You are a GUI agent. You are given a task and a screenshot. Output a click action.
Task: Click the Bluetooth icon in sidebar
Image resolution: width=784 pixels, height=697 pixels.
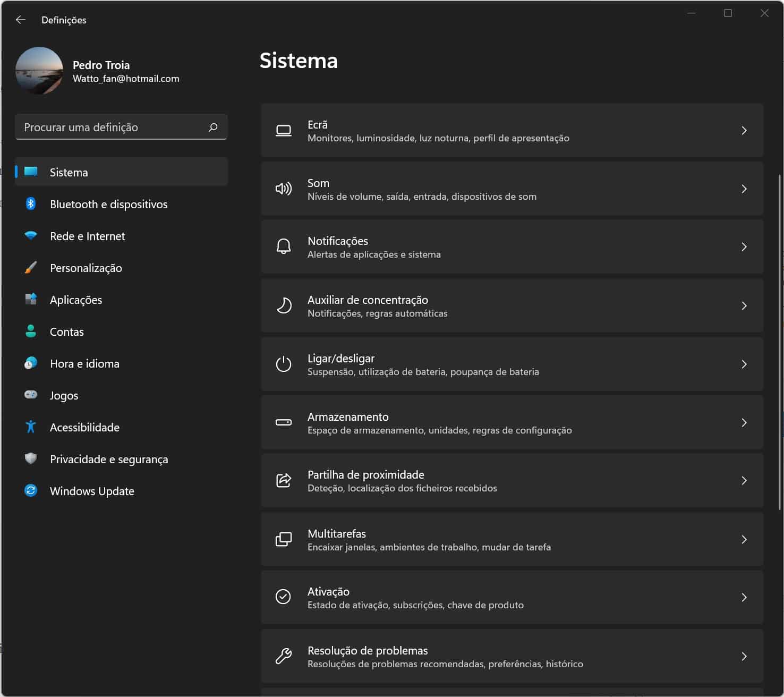(31, 204)
